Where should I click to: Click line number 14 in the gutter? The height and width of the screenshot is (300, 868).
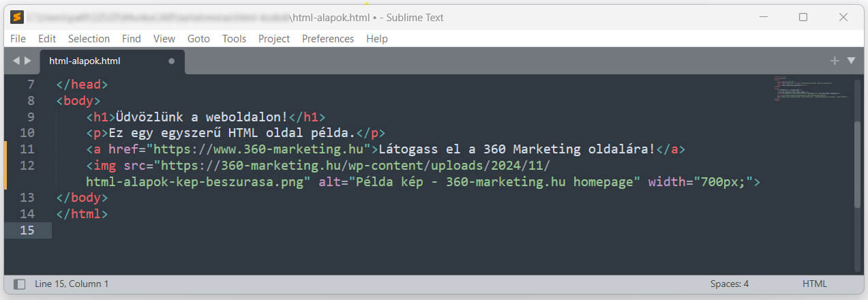(x=27, y=214)
